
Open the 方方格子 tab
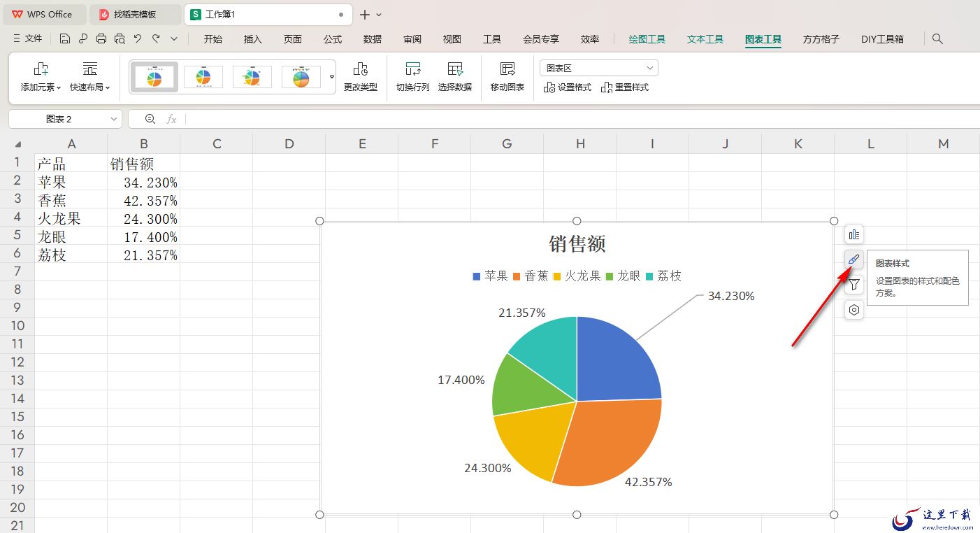tap(821, 39)
